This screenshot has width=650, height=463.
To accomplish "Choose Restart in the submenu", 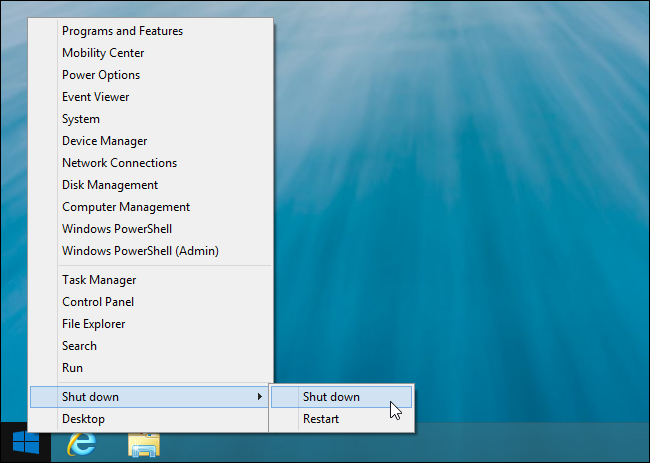I will [342, 419].
